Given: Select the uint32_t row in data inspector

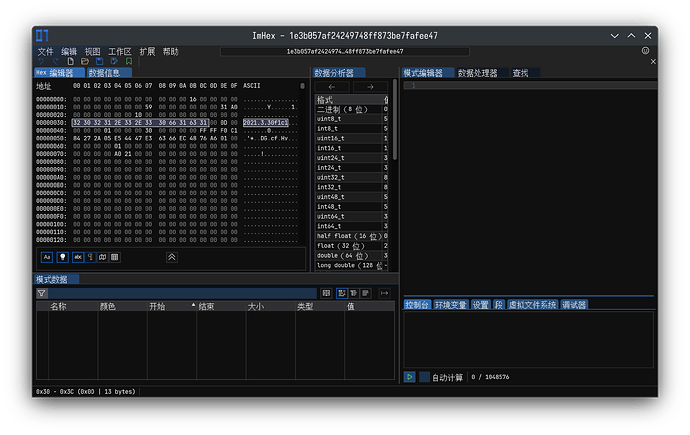Looking at the screenshot, I should tap(352, 177).
